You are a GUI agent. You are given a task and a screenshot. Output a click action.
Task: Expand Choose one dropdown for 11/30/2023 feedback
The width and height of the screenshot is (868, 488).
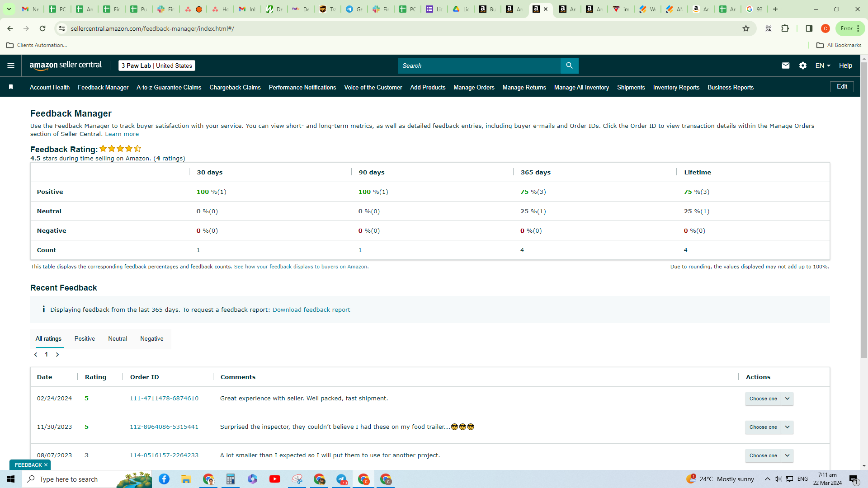(x=787, y=427)
